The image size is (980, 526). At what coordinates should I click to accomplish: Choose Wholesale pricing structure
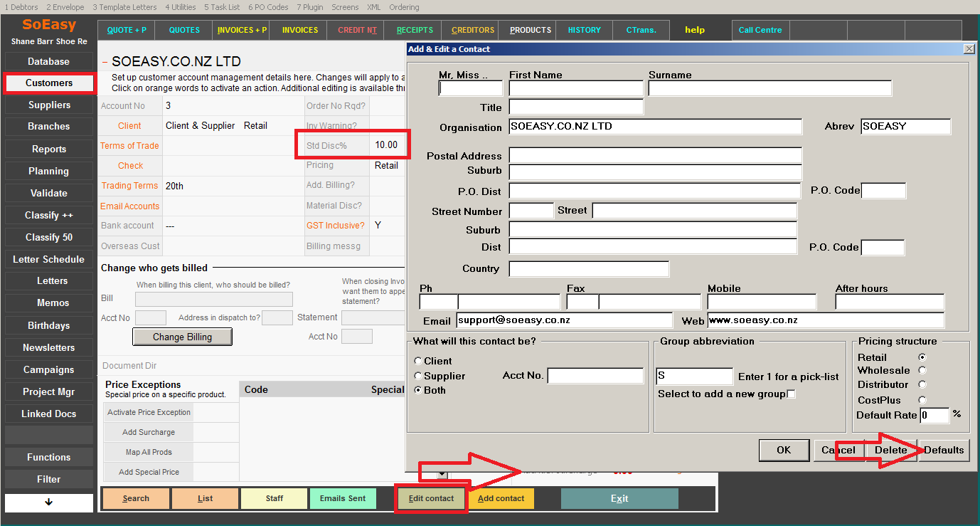click(922, 370)
